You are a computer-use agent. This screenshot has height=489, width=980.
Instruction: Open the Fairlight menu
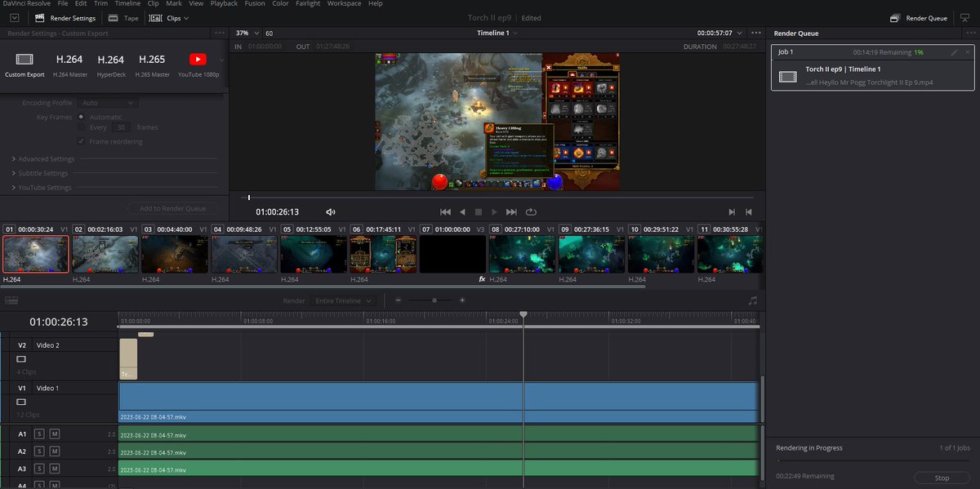point(308,3)
